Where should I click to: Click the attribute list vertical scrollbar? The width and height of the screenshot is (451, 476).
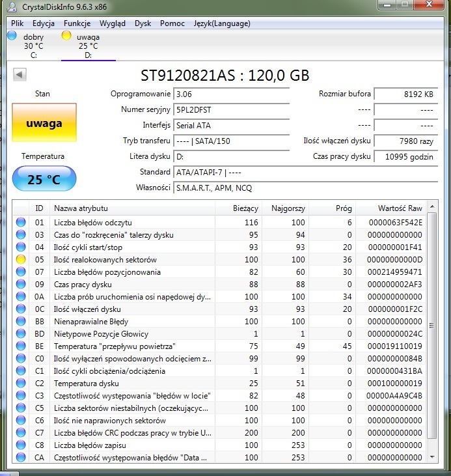point(432,326)
